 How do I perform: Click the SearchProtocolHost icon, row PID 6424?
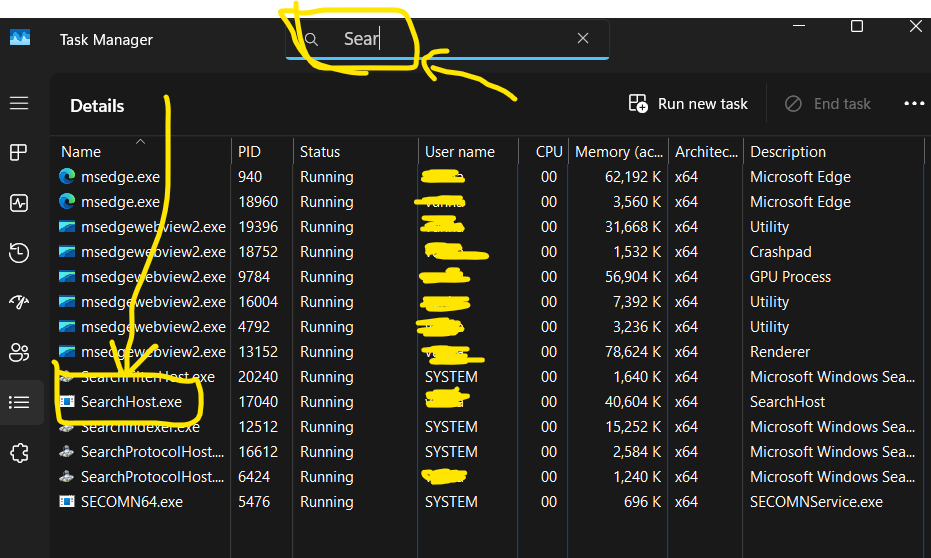coord(66,476)
